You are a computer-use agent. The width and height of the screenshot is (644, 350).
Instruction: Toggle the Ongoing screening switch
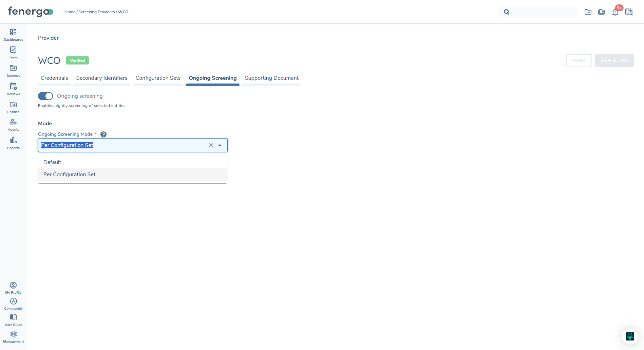[45, 96]
